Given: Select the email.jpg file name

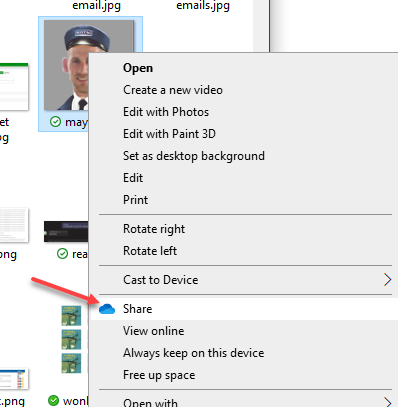Looking at the screenshot, I should pyautogui.click(x=97, y=6).
